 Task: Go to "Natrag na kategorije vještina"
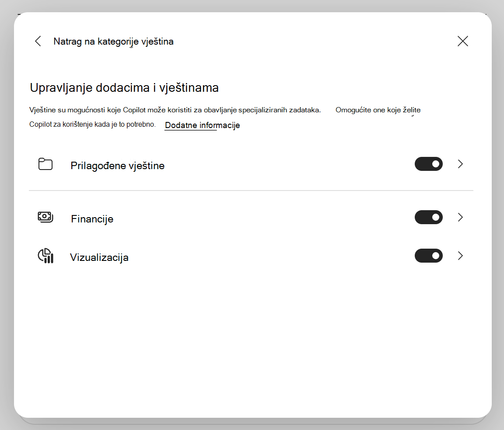coord(113,42)
